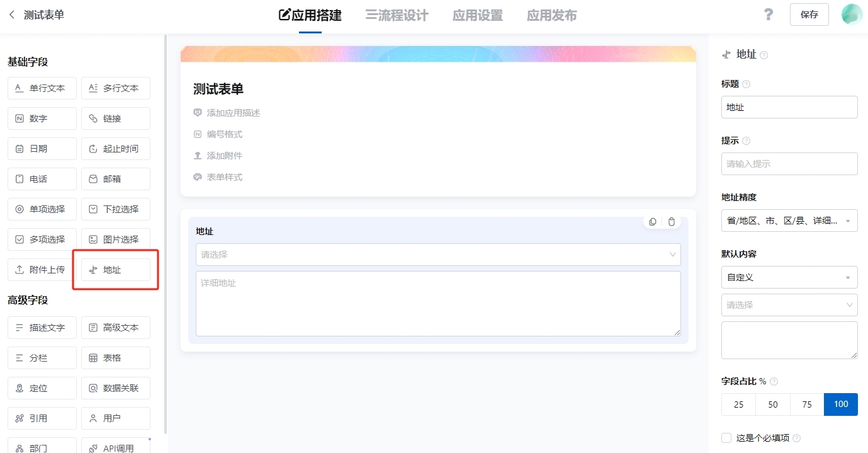
Task: Click help icon next to 标题 label
Action: pos(747,84)
